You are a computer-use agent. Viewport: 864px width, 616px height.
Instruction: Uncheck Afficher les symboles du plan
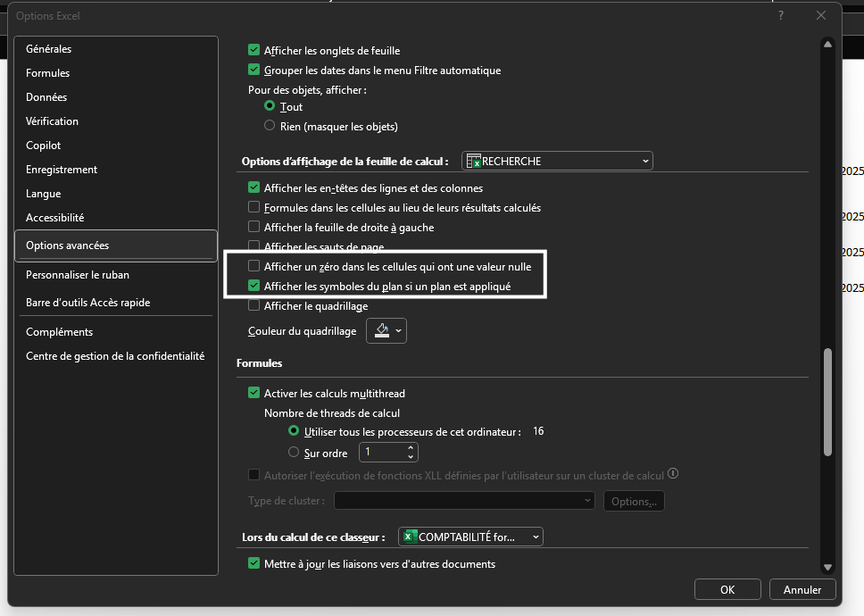click(x=254, y=287)
